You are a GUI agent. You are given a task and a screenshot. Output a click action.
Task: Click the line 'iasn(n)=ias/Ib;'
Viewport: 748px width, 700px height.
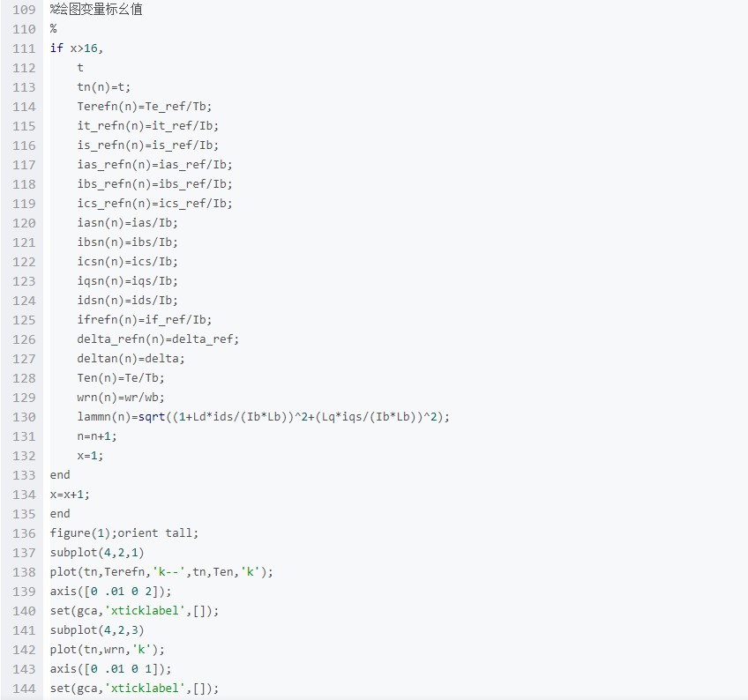(127, 223)
